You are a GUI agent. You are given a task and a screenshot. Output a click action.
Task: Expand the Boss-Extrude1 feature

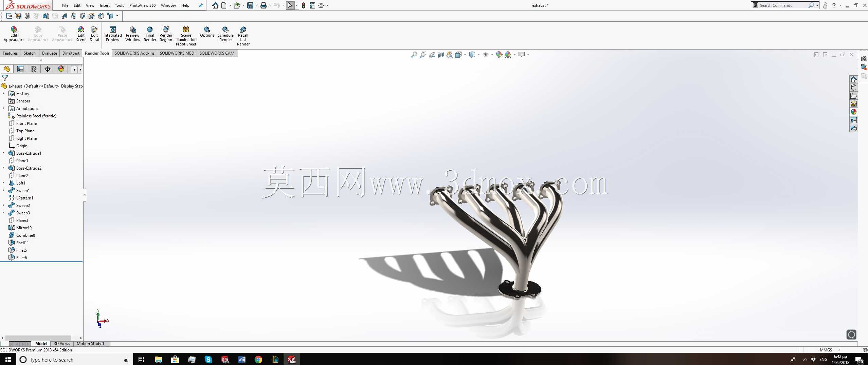coord(3,153)
